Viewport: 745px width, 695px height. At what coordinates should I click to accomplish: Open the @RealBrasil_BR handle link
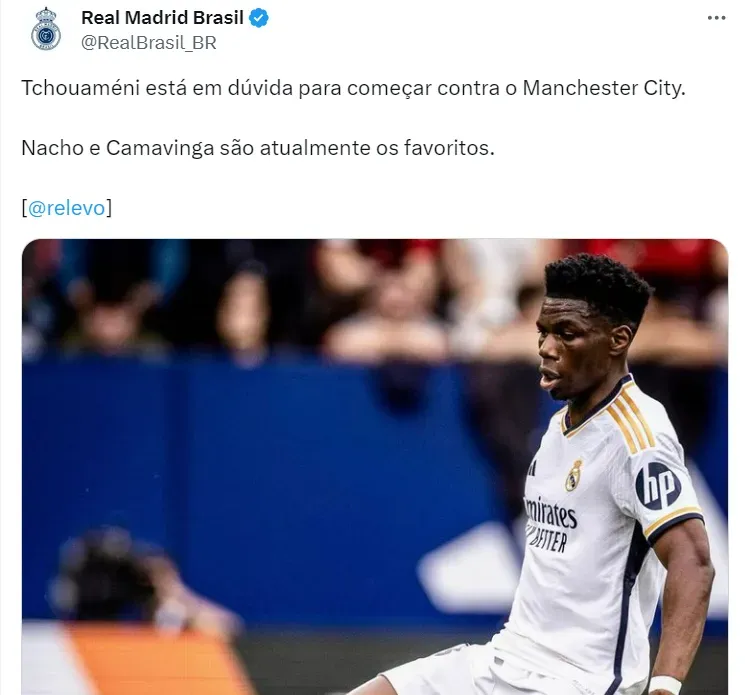pyautogui.click(x=149, y=43)
